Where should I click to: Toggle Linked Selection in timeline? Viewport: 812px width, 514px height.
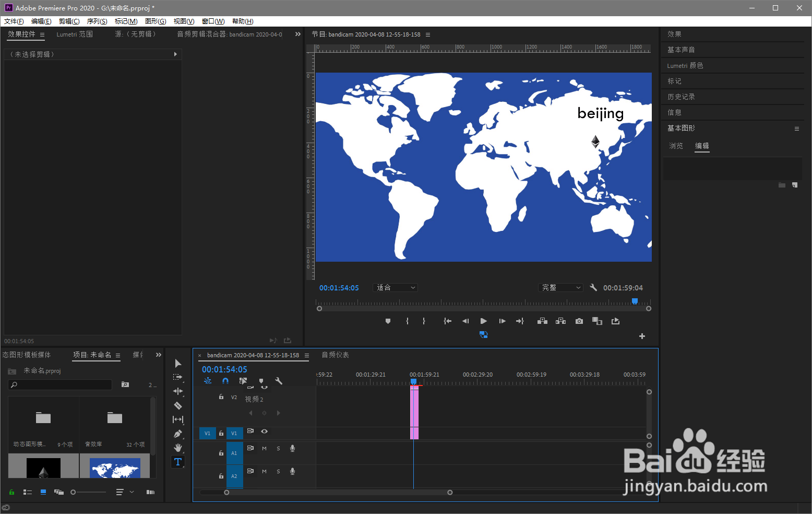243,381
